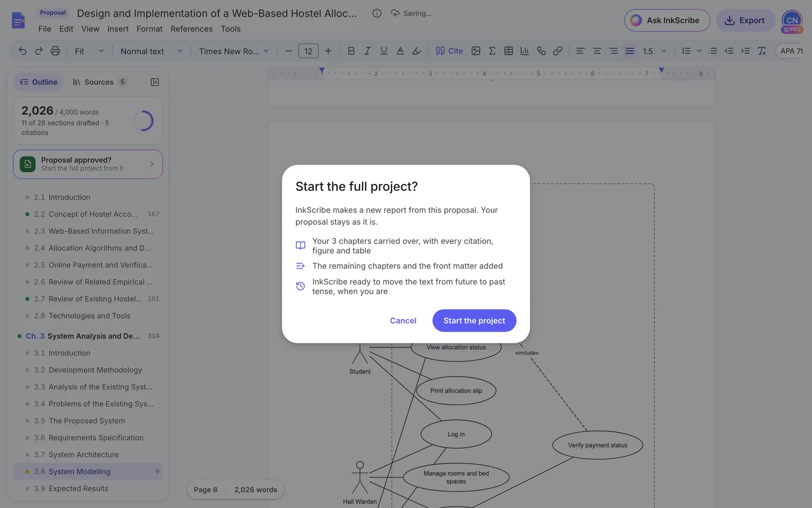Insert a table from the toolbar

(509, 51)
